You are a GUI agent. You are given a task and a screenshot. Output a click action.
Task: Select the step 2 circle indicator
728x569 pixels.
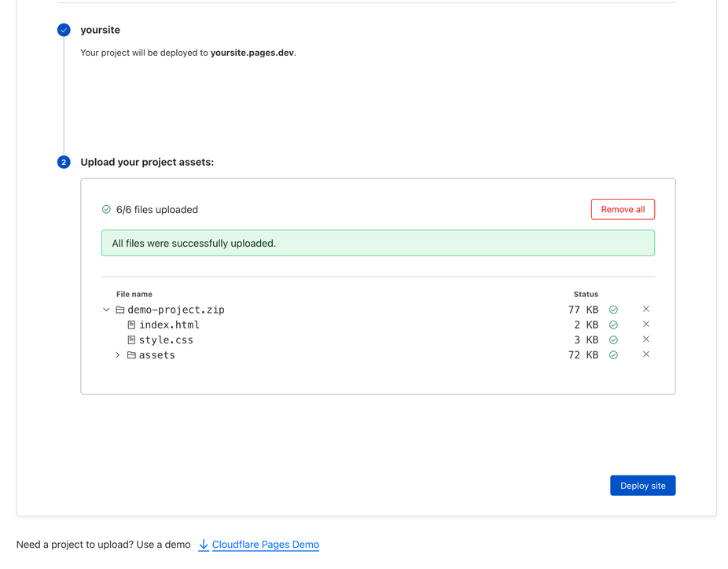coord(64,162)
